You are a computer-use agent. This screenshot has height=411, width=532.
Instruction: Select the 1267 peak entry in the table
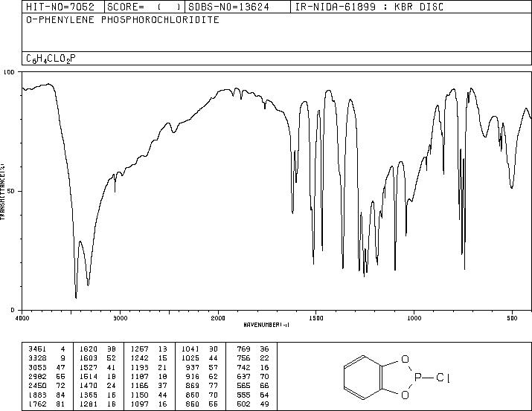(x=150, y=349)
